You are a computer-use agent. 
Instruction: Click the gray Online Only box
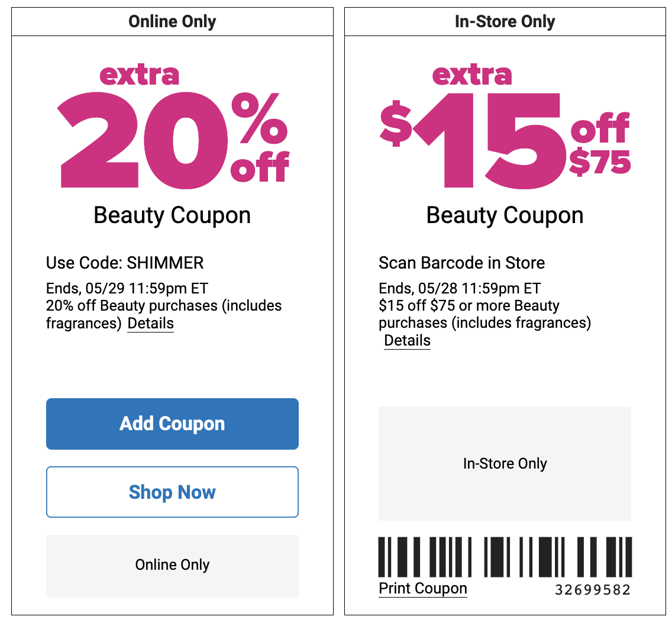point(172,566)
